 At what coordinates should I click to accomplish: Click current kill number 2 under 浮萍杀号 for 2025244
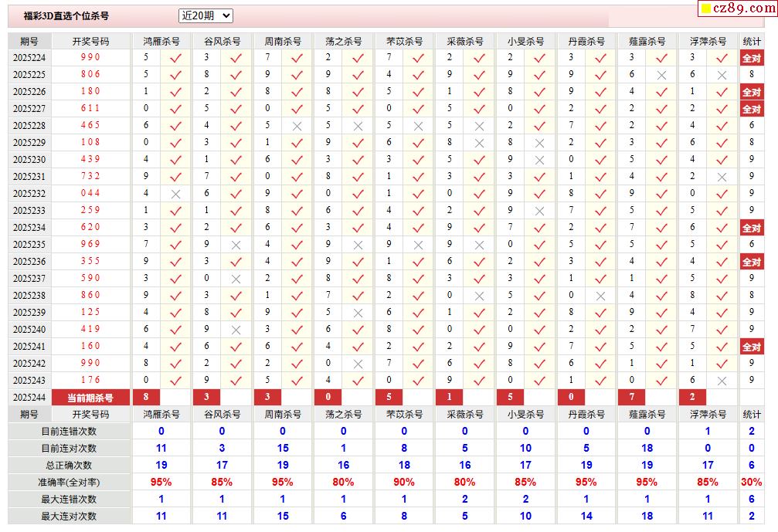[x=692, y=397]
